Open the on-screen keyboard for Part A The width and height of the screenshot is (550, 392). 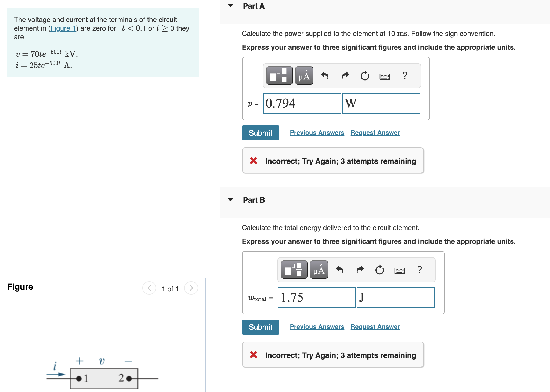click(384, 76)
